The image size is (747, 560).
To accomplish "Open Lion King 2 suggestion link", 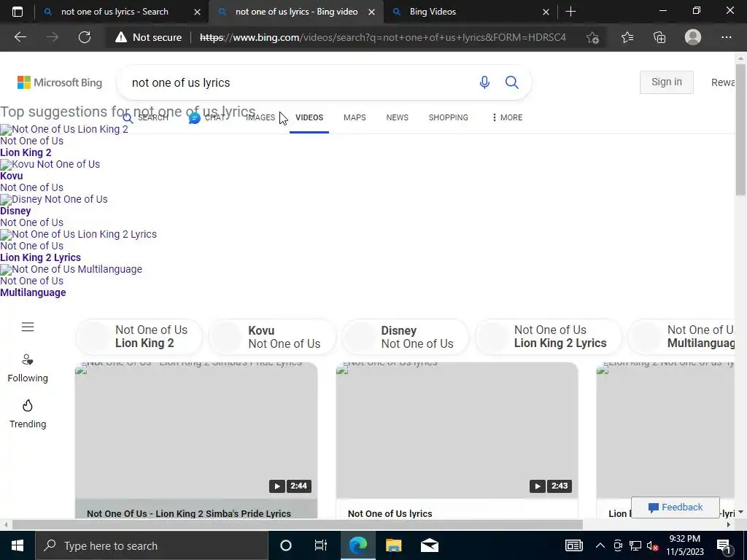I will [26, 152].
